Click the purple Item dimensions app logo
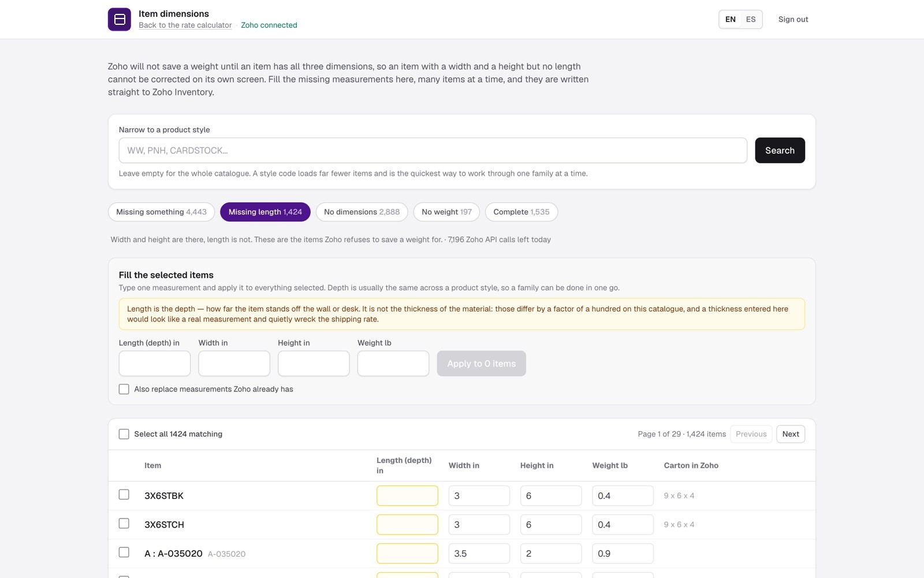The width and height of the screenshot is (924, 578). (120, 19)
